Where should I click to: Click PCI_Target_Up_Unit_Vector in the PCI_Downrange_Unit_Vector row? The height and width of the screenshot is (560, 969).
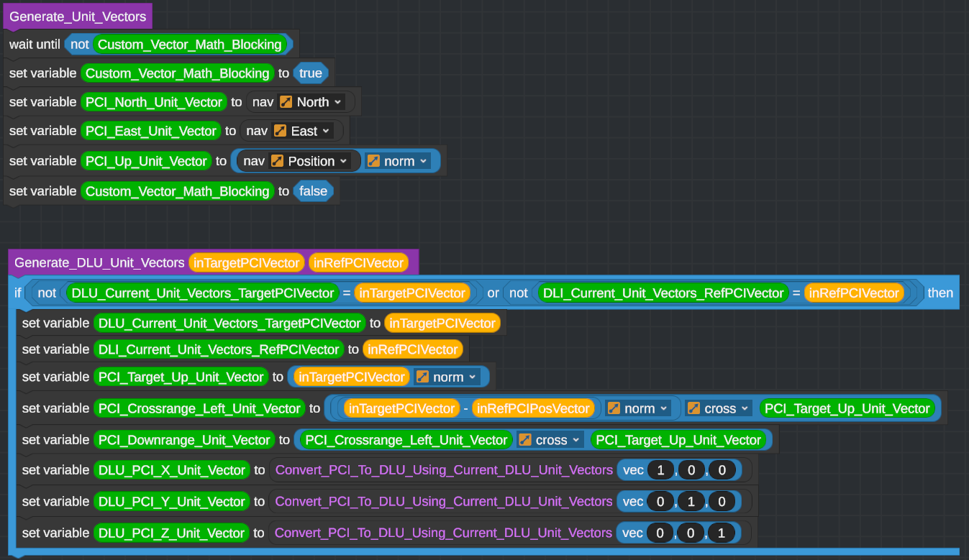coord(678,440)
